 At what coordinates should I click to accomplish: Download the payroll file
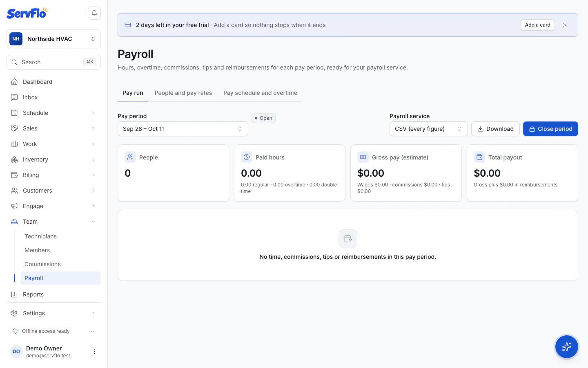point(495,129)
